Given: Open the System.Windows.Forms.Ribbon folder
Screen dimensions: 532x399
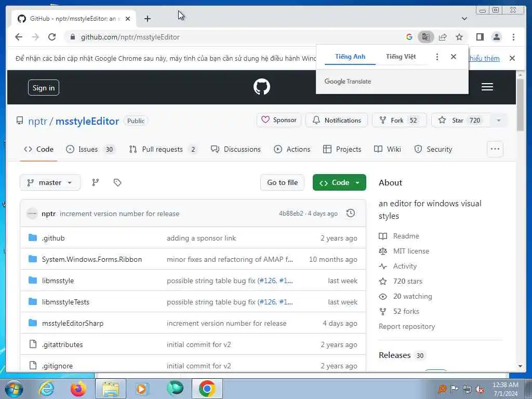Looking at the screenshot, I should (92, 260).
